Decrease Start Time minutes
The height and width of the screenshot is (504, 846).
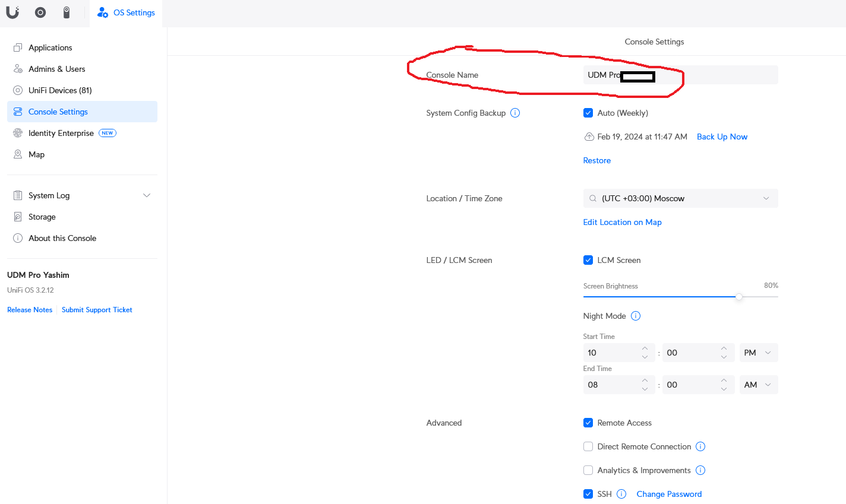[x=724, y=357]
